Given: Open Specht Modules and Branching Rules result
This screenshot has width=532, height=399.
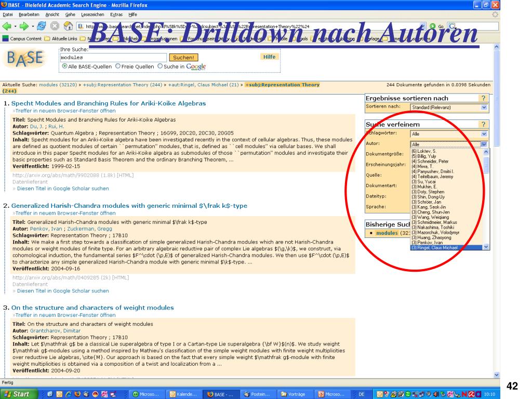Looking at the screenshot, I should (109, 103).
